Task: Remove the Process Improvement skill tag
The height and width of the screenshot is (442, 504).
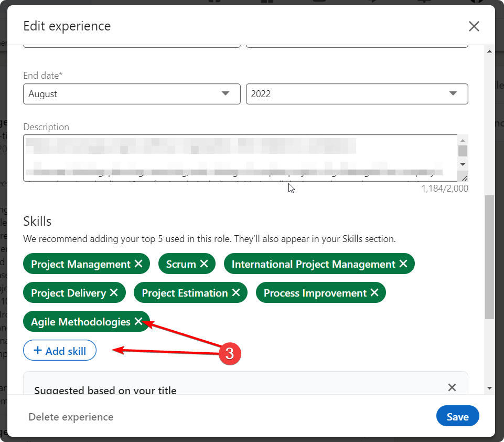Action: pos(374,293)
